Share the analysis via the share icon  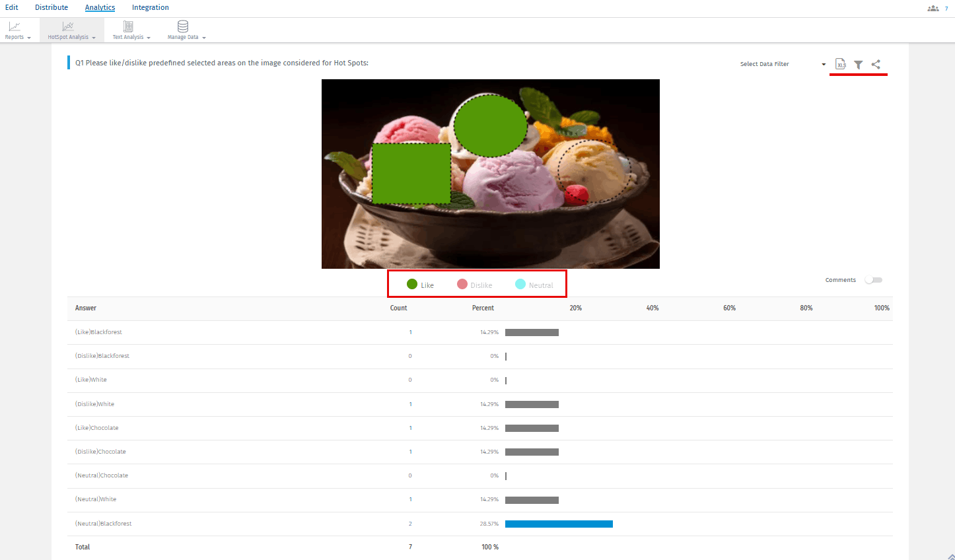pos(876,64)
